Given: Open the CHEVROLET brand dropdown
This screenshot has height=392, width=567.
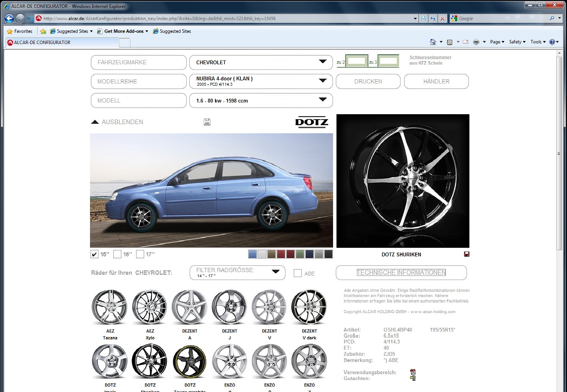Looking at the screenshot, I should coord(261,62).
